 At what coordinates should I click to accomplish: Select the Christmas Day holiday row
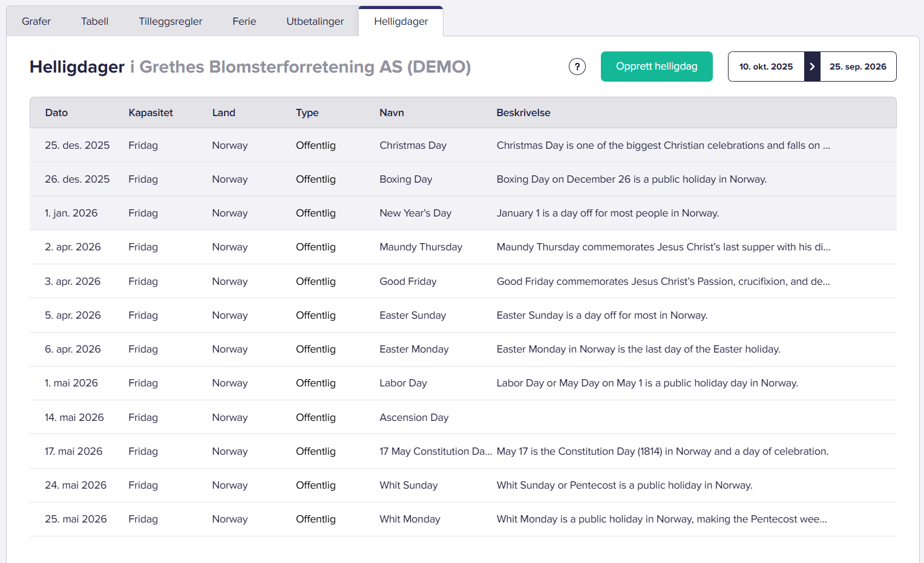[413, 146]
